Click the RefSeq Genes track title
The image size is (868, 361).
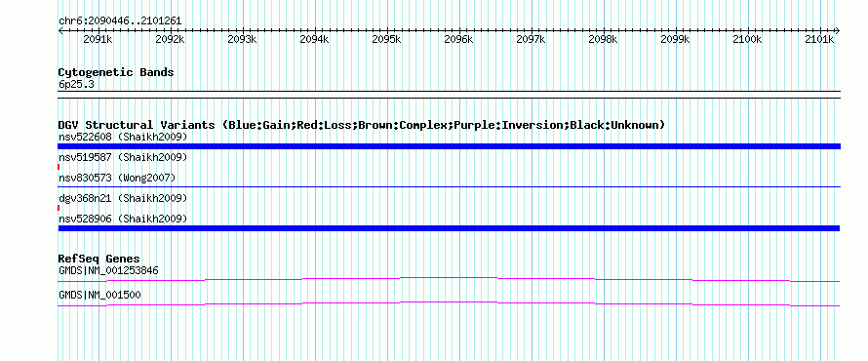coord(99,259)
